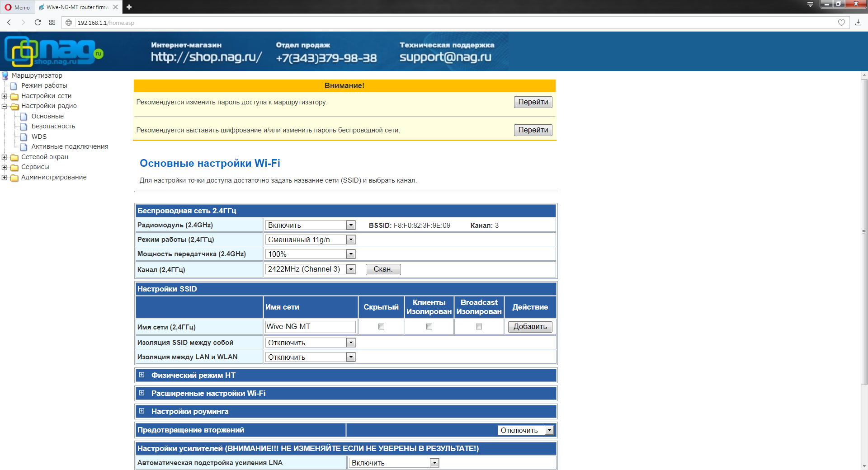Click Перейти for wireless encryption warning
Screen dimensions: 868x470
533,130
